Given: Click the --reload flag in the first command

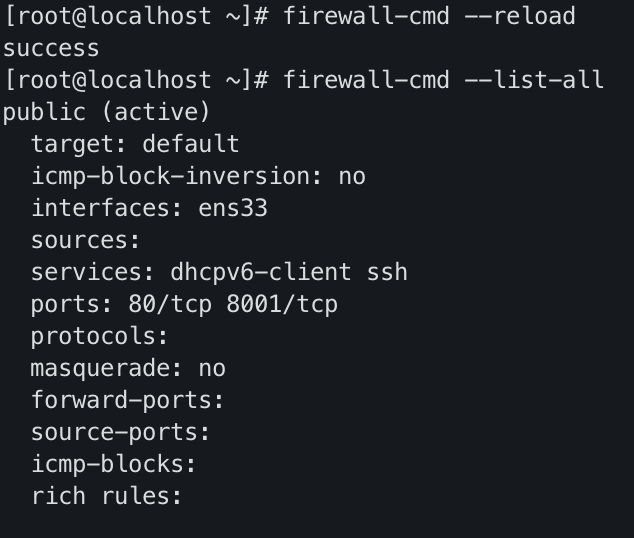Looking at the screenshot, I should [x=520, y=16].
